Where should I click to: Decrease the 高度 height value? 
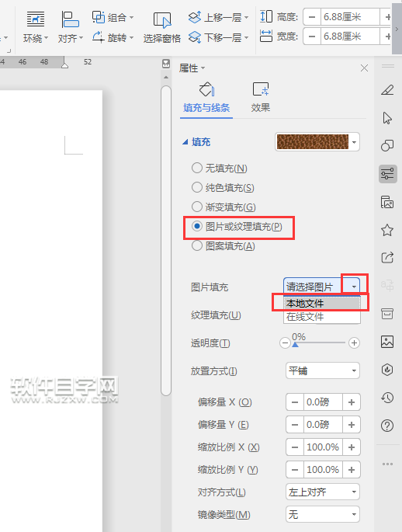tap(312, 17)
